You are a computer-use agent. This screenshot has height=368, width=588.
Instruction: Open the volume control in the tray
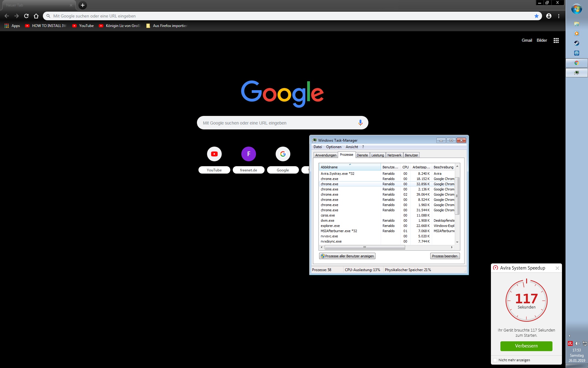pos(578,343)
